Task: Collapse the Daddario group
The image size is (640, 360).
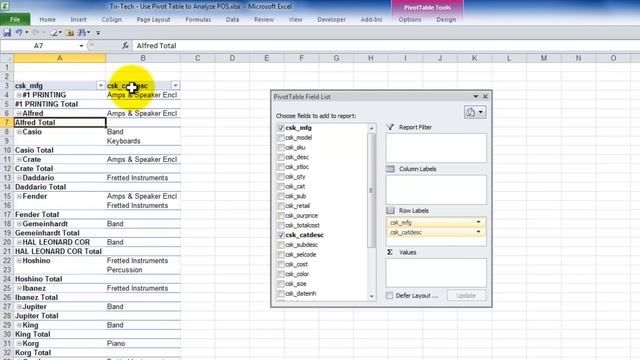Action: (19, 178)
